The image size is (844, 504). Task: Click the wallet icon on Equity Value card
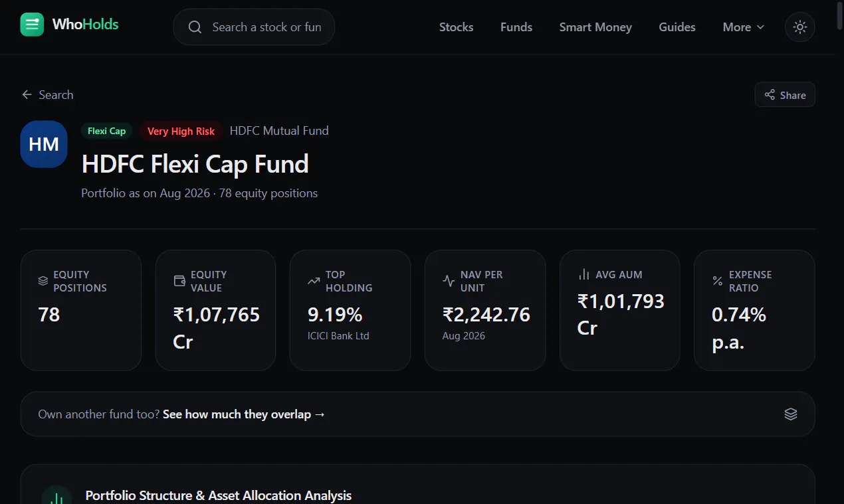pos(179,281)
